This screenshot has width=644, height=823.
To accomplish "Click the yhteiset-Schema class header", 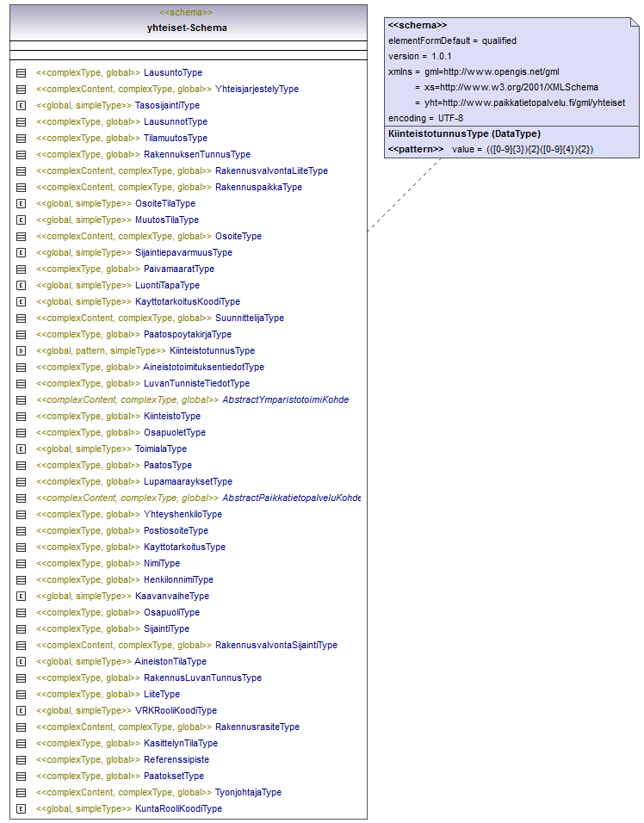I will [187, 28].
